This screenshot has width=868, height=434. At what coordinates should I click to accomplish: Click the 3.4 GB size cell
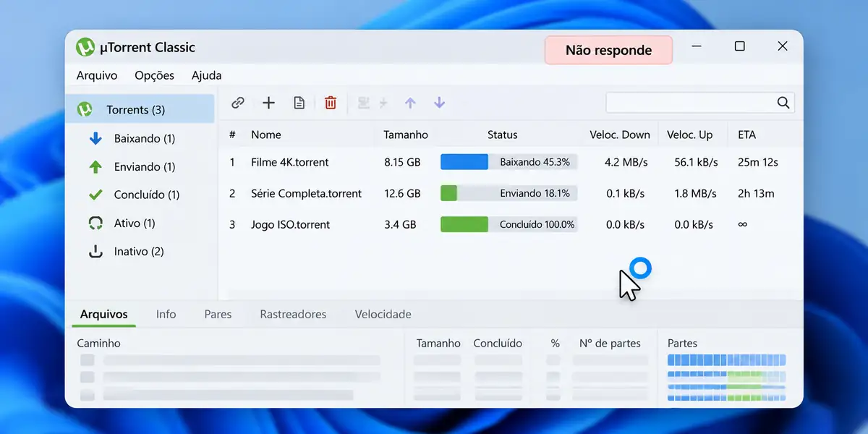400,224
